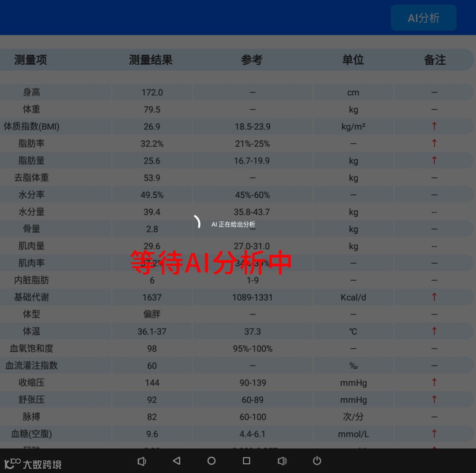This screenshot has width=476, height=473.
Task: Click the red up arrow in 血糖(空腹) row
Action: 434,434
